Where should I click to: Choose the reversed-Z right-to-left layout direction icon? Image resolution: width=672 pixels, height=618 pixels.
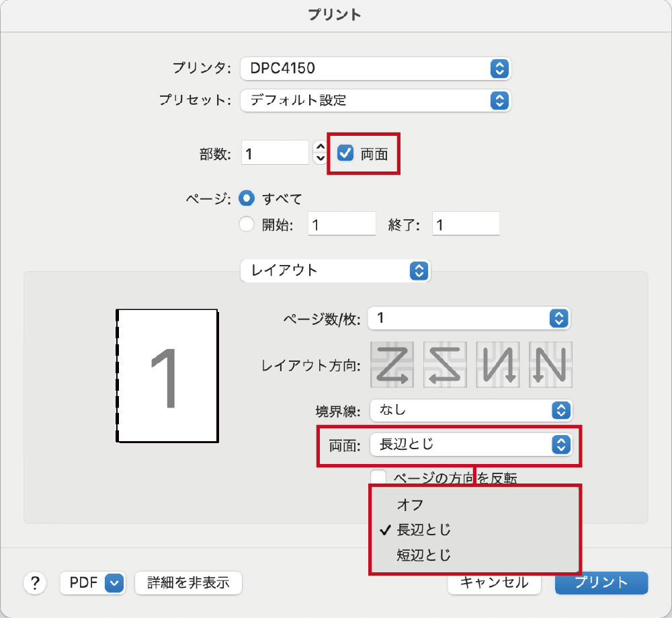[444, 365]
